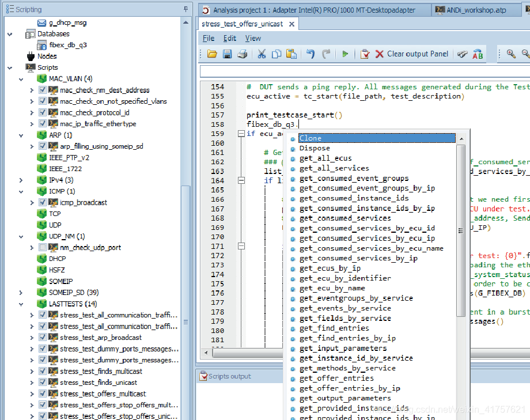Screen dimensions: 530x420
Task: Click the red X clear icon
Action: point(380,54)
